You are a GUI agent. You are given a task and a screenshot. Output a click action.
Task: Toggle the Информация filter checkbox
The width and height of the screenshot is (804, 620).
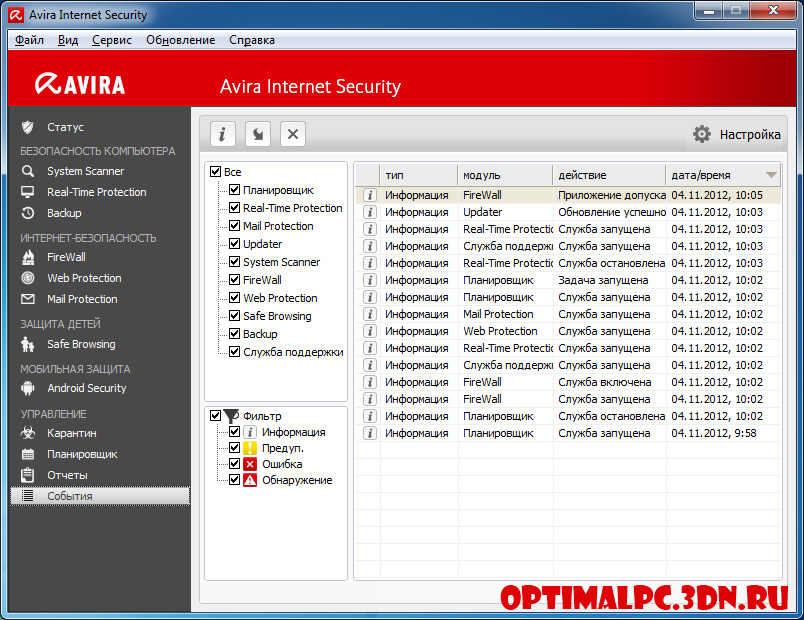tap(234, 432)
